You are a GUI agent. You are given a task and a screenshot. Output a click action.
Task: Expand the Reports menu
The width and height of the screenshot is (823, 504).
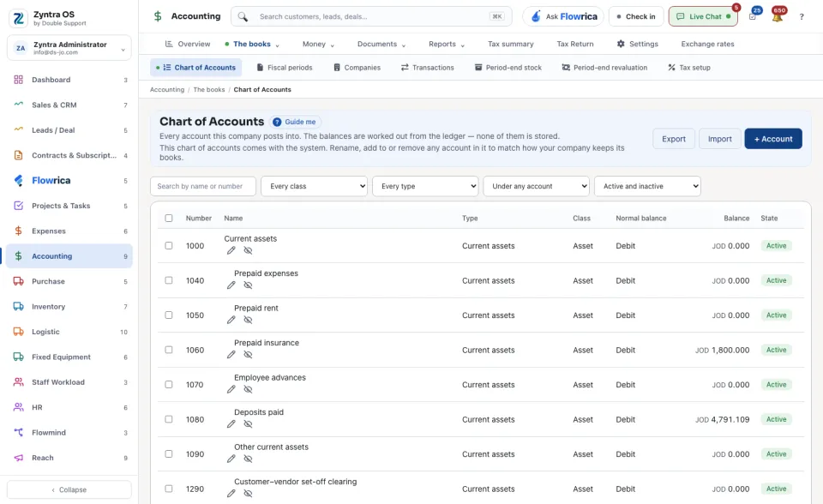pos(447,44)
